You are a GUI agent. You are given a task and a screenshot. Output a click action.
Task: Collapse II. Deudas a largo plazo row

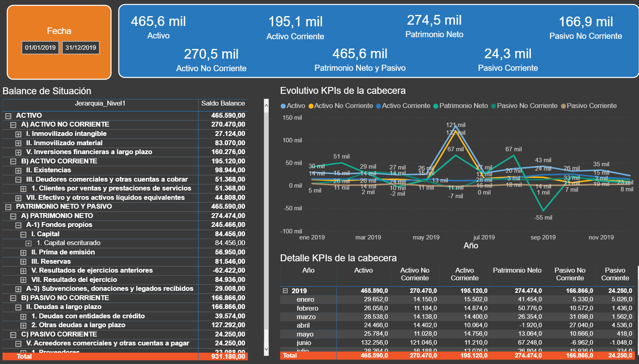pyautogui.click(x=18, y=307)
